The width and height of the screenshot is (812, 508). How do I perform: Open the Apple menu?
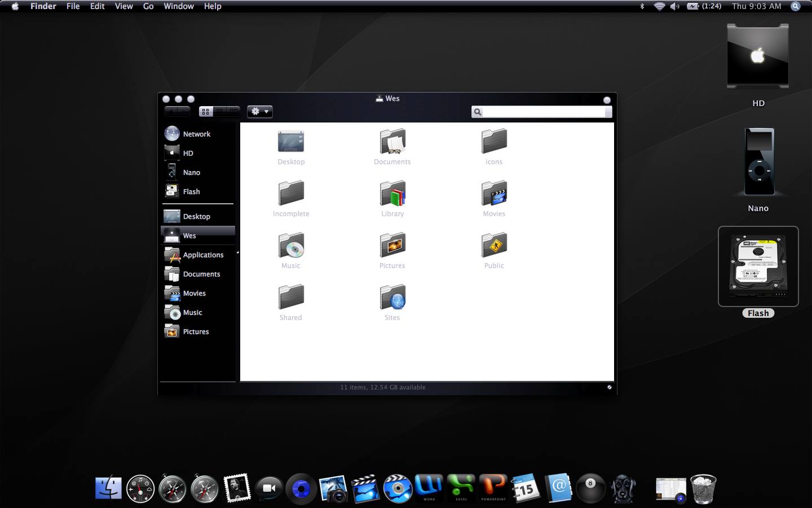(x=15, y=6)
